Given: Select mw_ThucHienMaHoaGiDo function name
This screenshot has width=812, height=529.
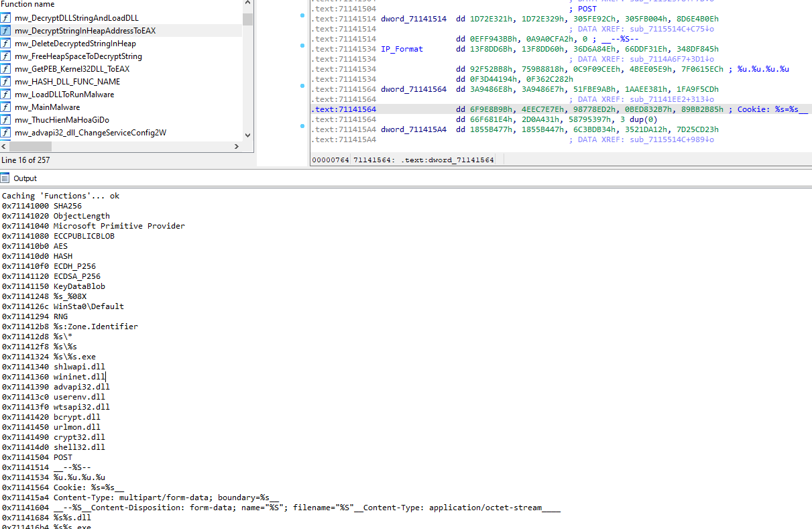Looking at the screenshot, I should pos(62,120).
